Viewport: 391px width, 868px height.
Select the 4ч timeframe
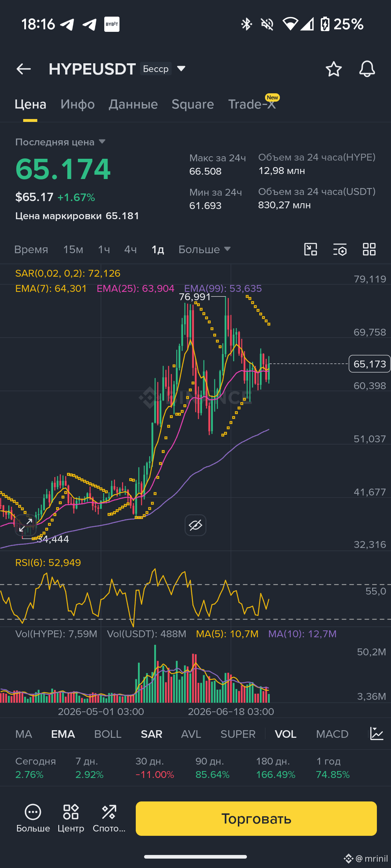(130, 250)
